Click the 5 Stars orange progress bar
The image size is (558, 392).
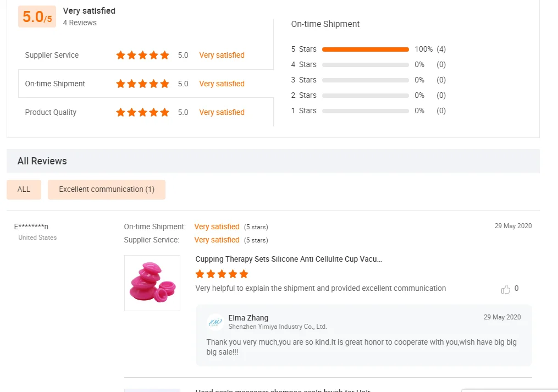click(x=365, y=49)
